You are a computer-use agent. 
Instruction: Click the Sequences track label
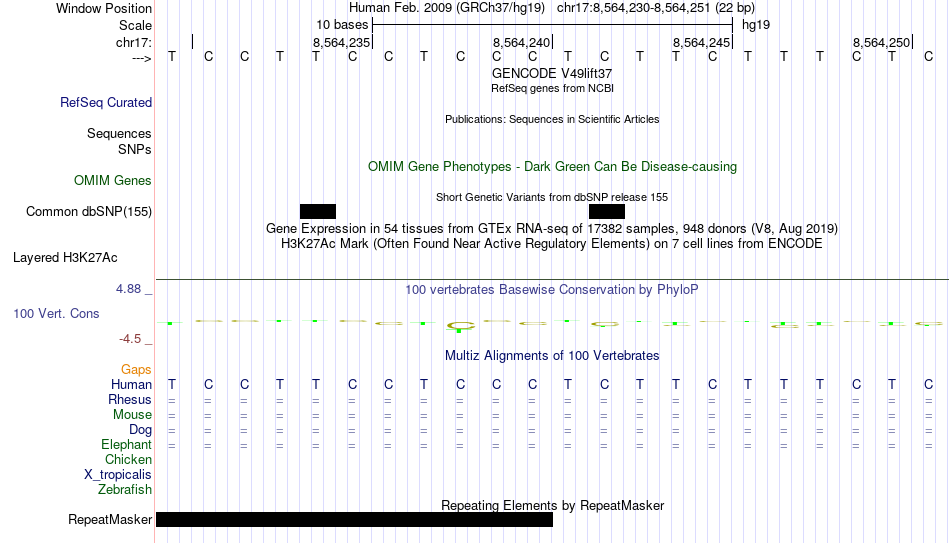point(119,133)
